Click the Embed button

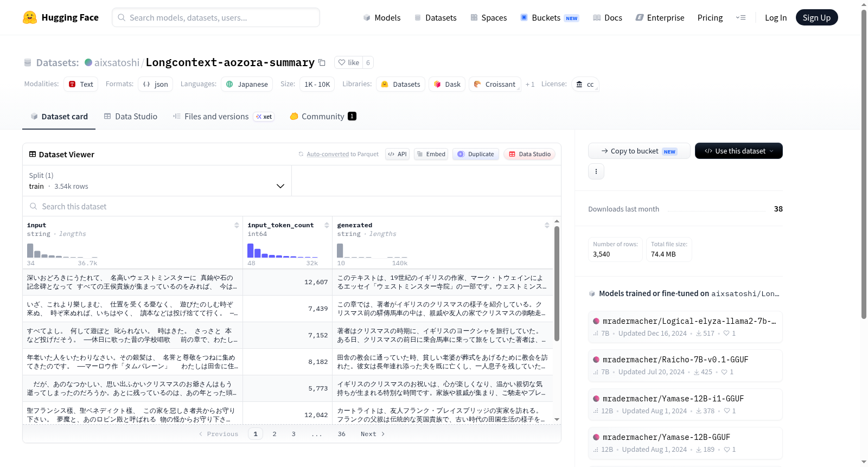tap(431, 154)
